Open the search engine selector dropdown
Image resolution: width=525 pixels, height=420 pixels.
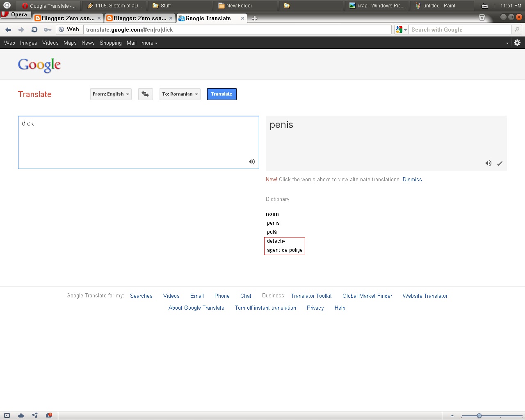tap(401, 30)
